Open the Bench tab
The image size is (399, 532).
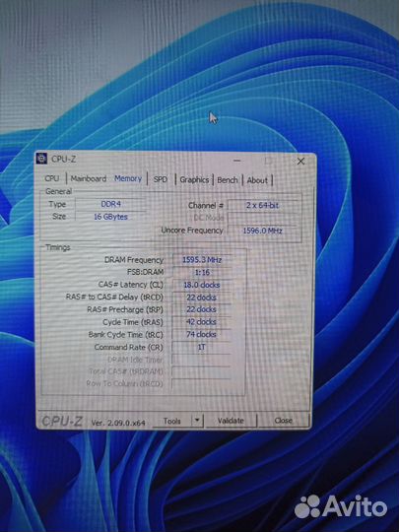(x=228, y=180)
